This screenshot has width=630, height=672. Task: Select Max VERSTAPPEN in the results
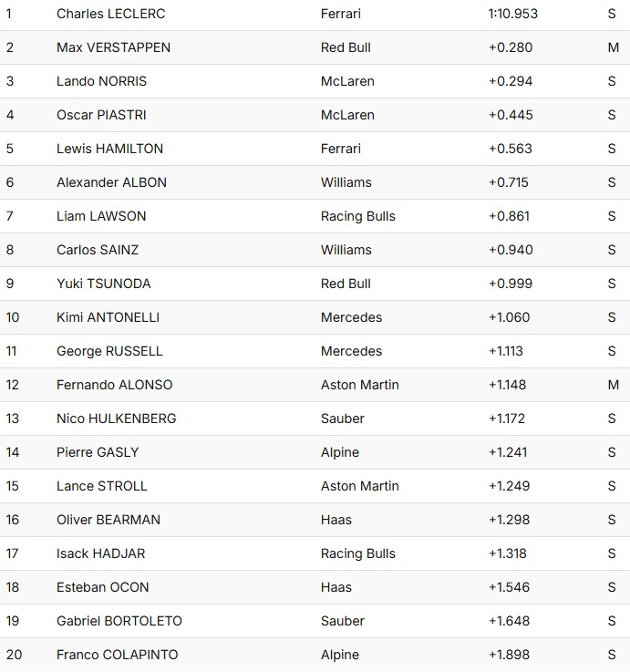pyautogui.click(x=113, y=47)
